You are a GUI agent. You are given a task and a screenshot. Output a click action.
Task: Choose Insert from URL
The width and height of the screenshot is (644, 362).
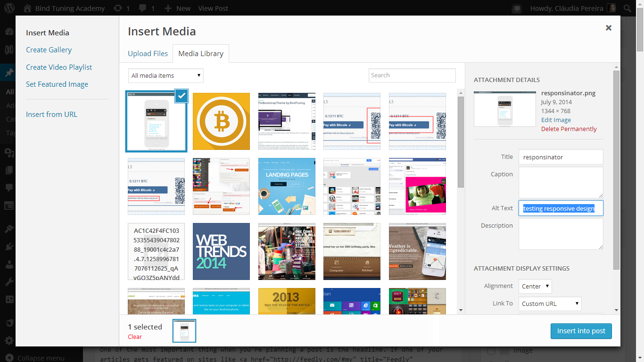coord(51,114)
